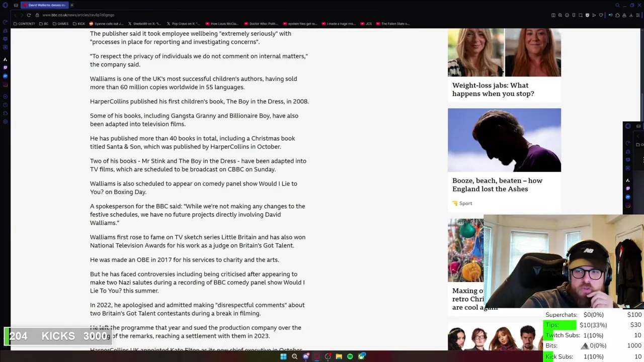Open the split screen icon in the toolbar

point(553,15)
